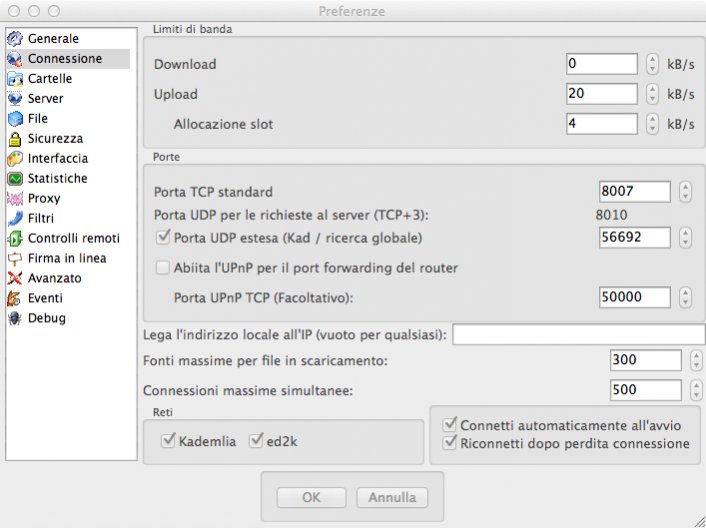Viewport: 706px width, 528px height.
Task: Disable Porta UDP estesa checkbox
Action: tap(165, 238)
